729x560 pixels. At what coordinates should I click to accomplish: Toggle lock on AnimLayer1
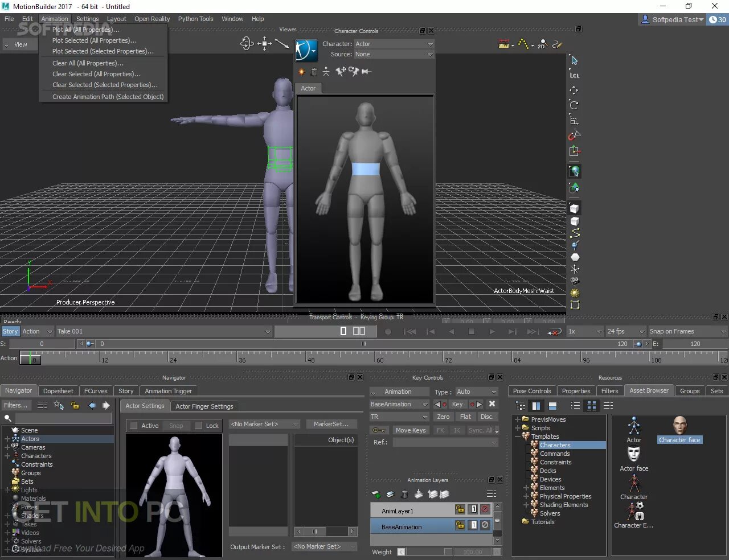point(460,509)
